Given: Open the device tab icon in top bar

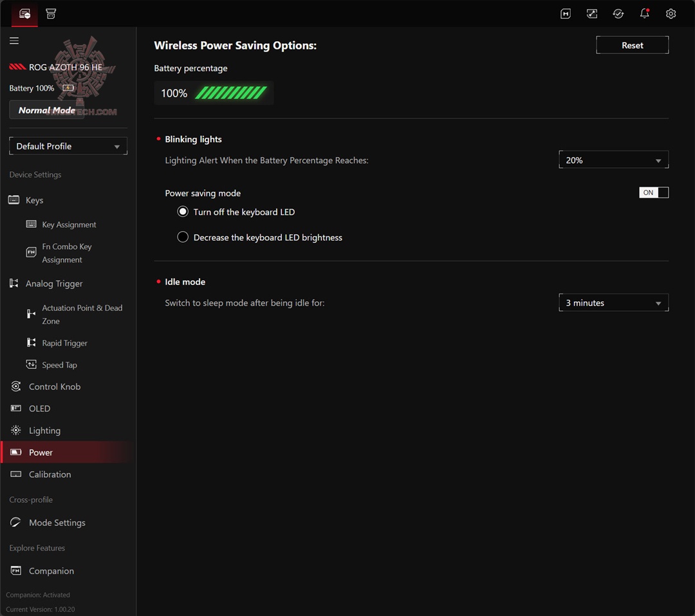Looking at the screenshot, I should (24, 14).
